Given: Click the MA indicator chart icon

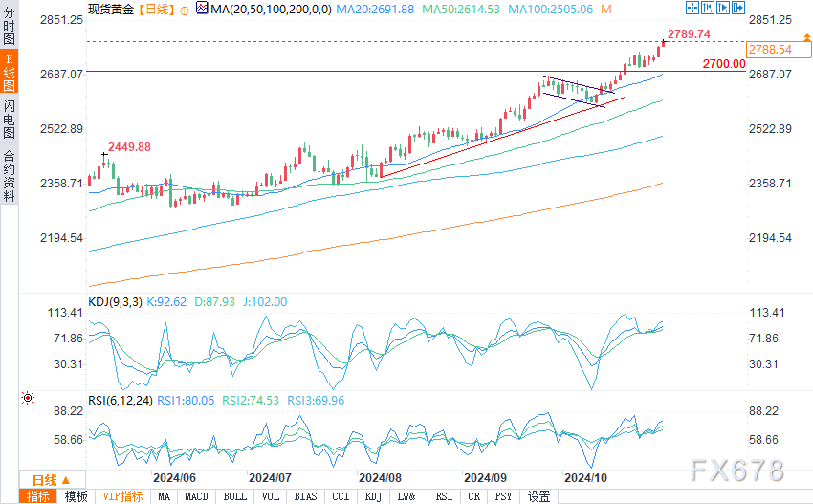Looking at the screenshot, I should (x=201, y=10).
